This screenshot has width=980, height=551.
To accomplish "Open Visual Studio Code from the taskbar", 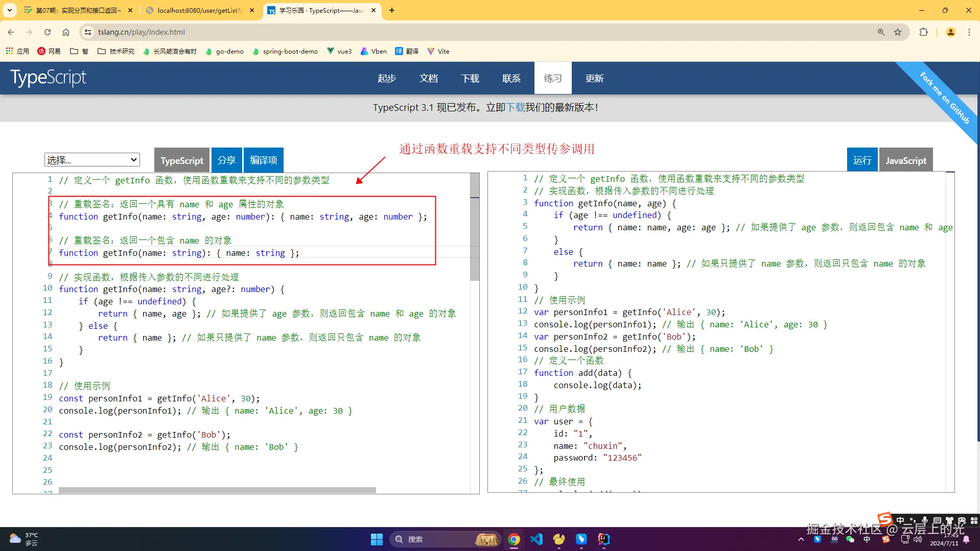I will click(536, 539).
